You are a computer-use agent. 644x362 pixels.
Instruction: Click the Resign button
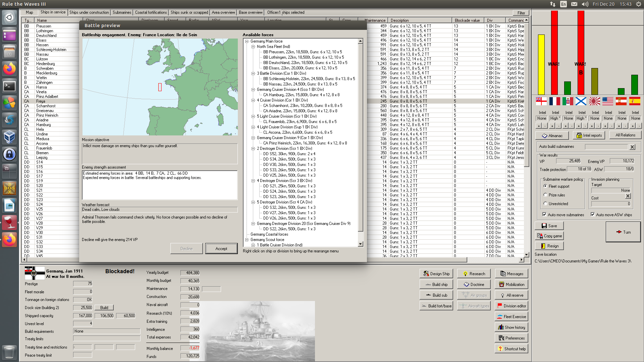[549, 246]
